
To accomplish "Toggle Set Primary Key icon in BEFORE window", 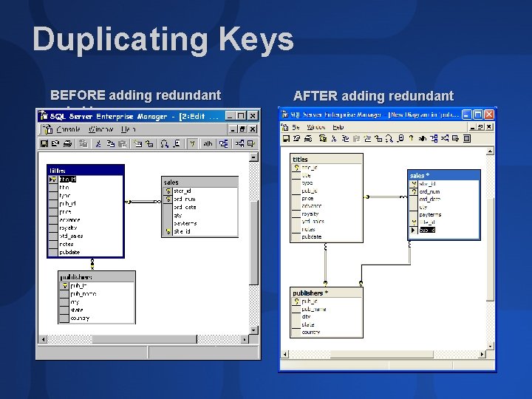I will pyautogui.click(x=192, y=144).
